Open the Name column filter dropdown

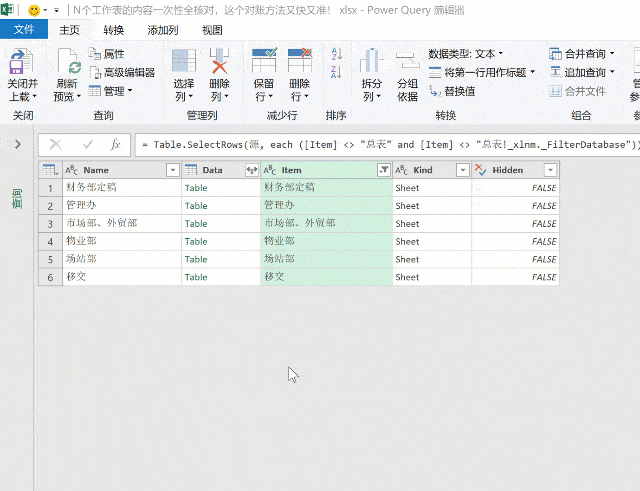coord(173,170)
